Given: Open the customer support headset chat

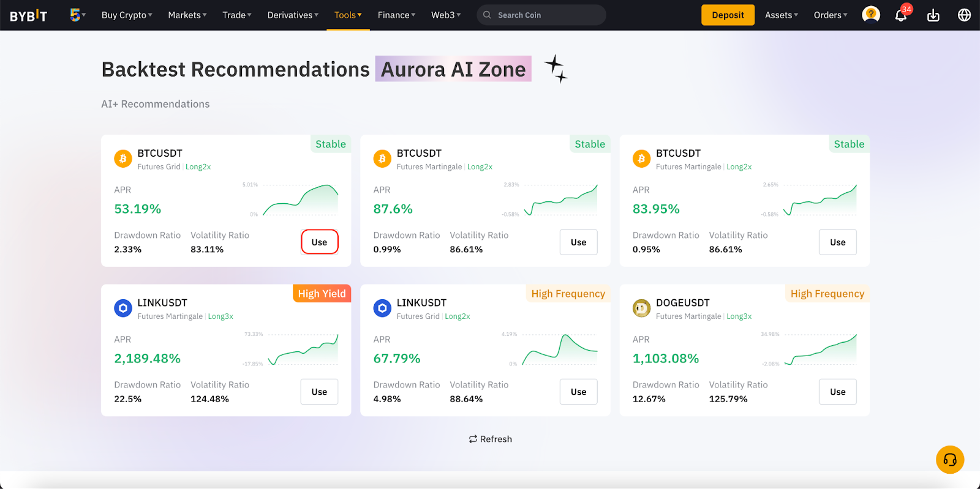Looking at the screenshot, I should (x=949, y=460).
